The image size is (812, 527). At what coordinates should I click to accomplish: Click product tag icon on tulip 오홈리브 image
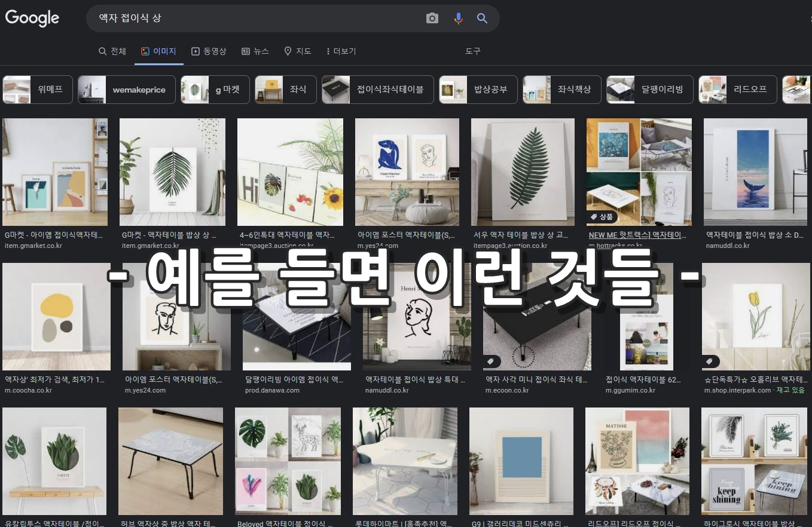click(x=710, y=361)
